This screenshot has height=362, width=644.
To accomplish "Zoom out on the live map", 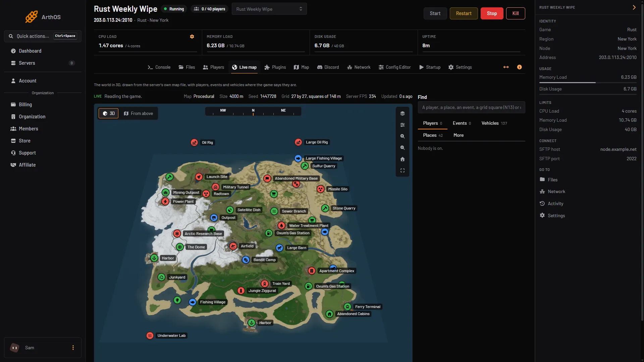I will (x=402, y=148).
